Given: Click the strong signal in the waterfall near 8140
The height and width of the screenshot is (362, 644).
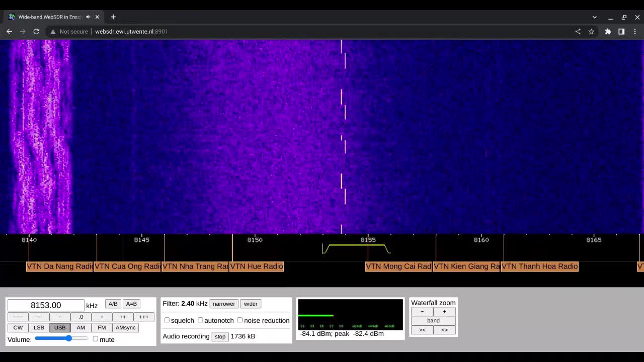Looking at the screenshot, I should coord(40,137).
